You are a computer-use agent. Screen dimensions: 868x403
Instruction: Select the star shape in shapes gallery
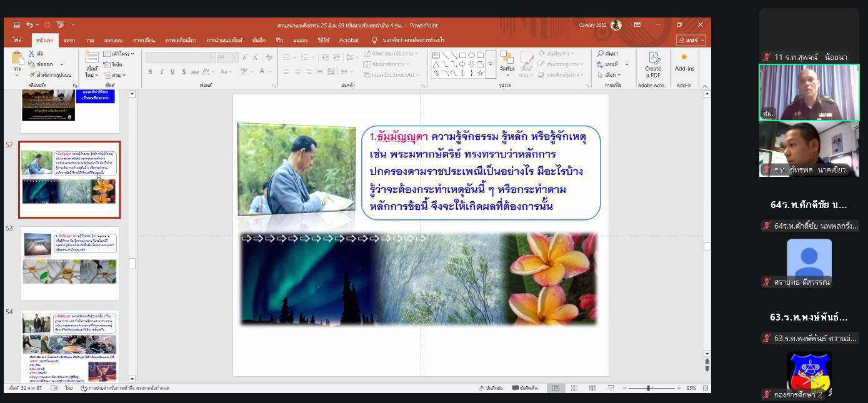pos(480,73)
